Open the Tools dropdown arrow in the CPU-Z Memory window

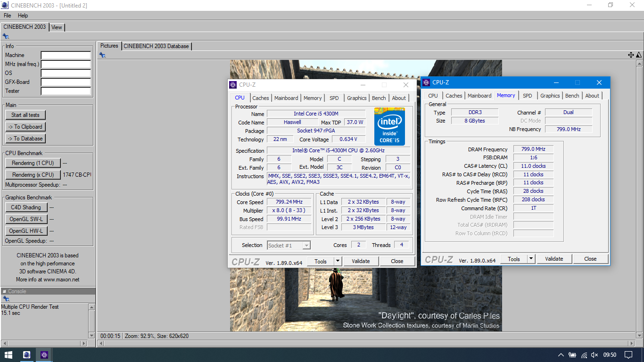click(x=531, y=259)
